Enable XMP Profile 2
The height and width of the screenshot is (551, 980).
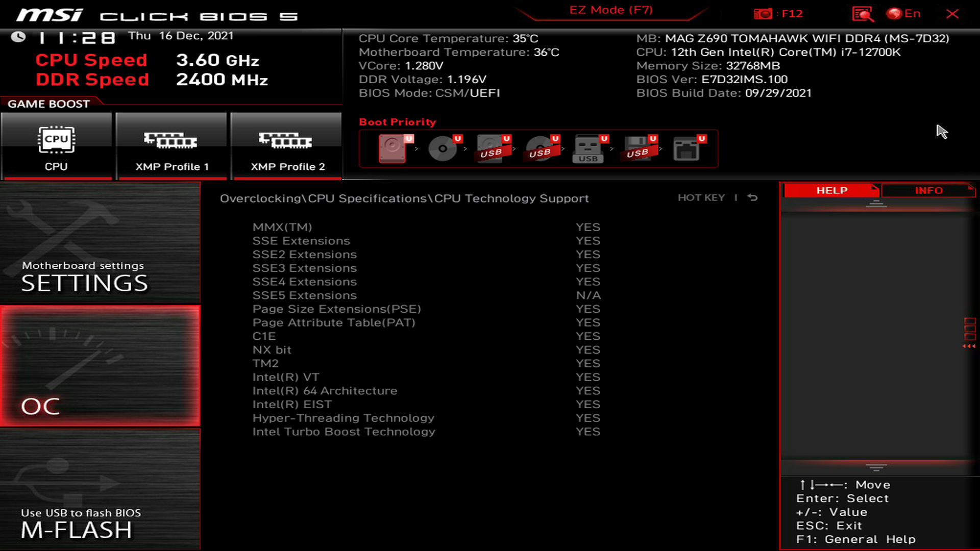click(x=286, y=146)
